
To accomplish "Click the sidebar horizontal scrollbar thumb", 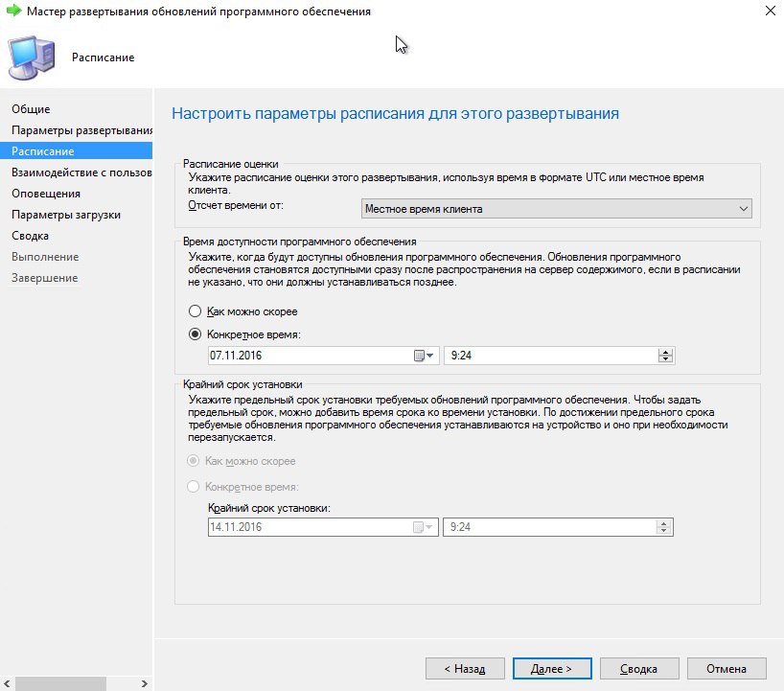I will tap(60, 683).
